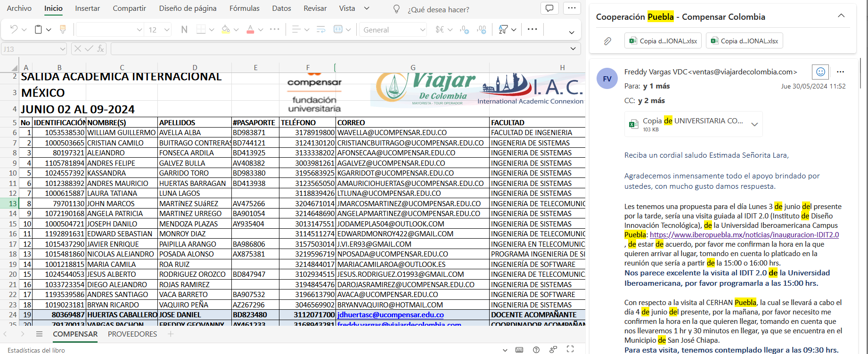
Task: Open the iberopuebla.mx inauguracion-IDIT2.0 link
Action: point(744,235)
